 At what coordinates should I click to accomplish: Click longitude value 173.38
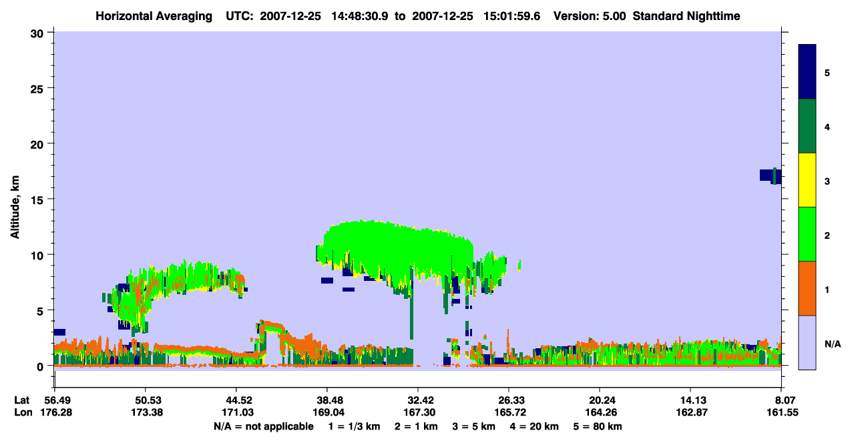click(146, 412)
